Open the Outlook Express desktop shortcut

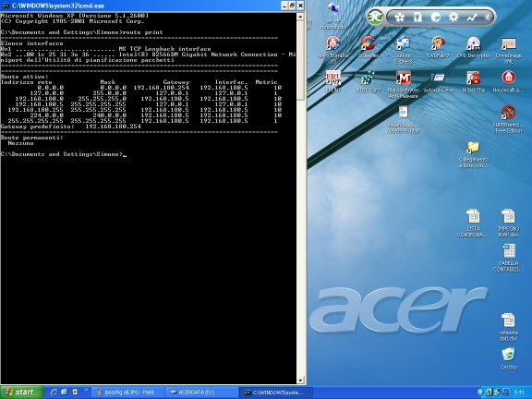[403, 50]
